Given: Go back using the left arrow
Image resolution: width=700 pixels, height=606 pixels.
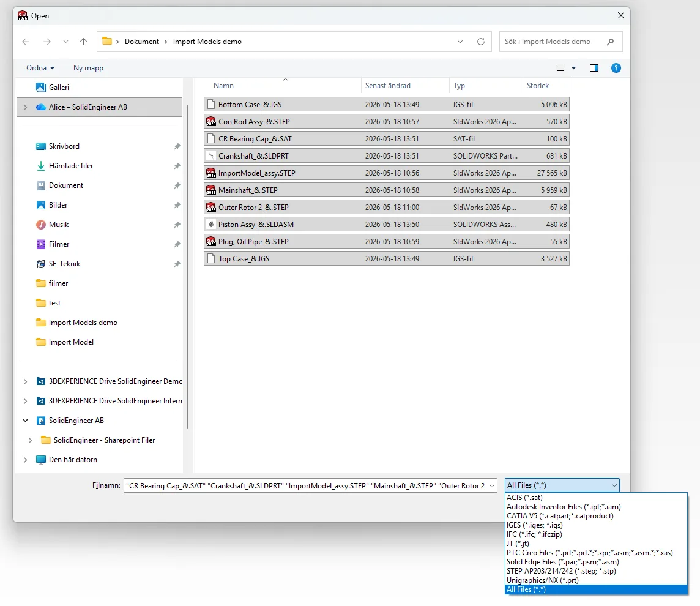Looking at the screenshot, I should coord(26,42).
